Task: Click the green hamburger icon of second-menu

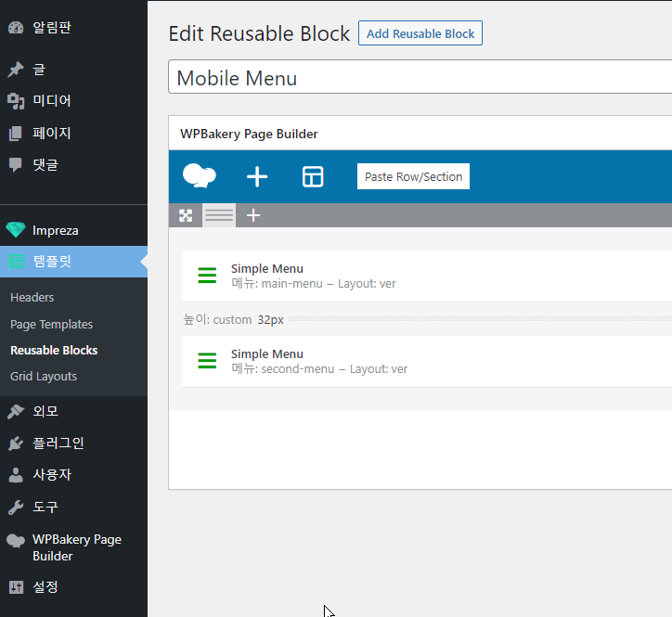Action: coord(207,361)
